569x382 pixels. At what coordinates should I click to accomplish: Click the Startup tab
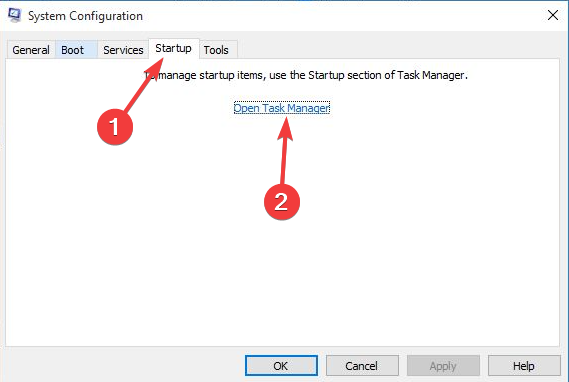[x=173, y=48]
